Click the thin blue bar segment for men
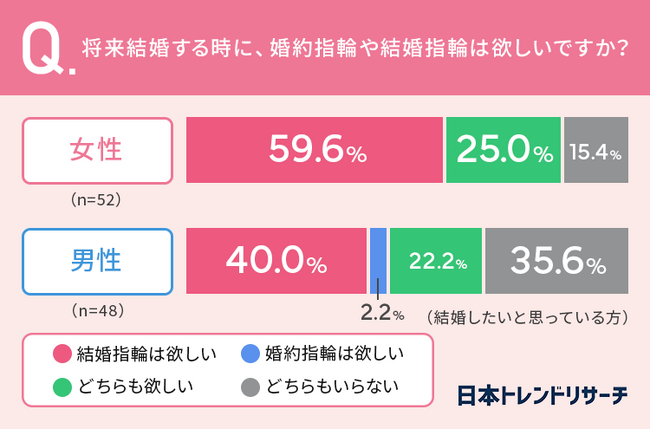The image size is (650, 429). (378, 262)
